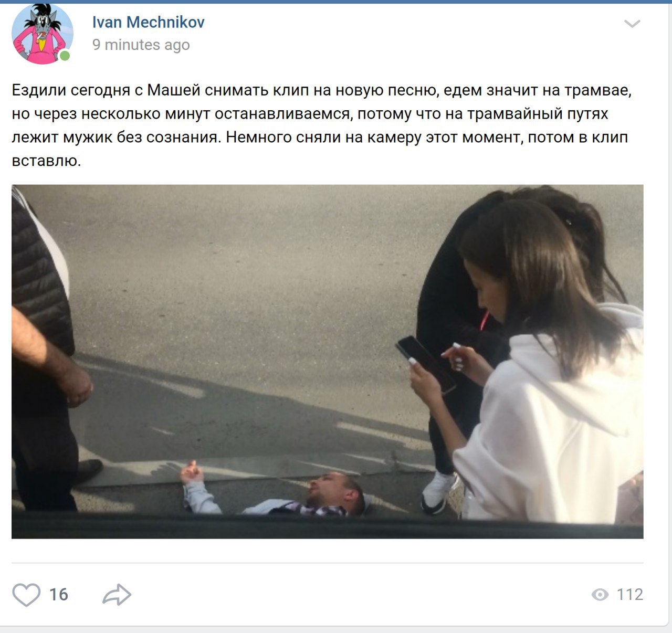Screen dimensions: 672x633
Task: Click the white sneaker in the photo
Action: (439, 492)
